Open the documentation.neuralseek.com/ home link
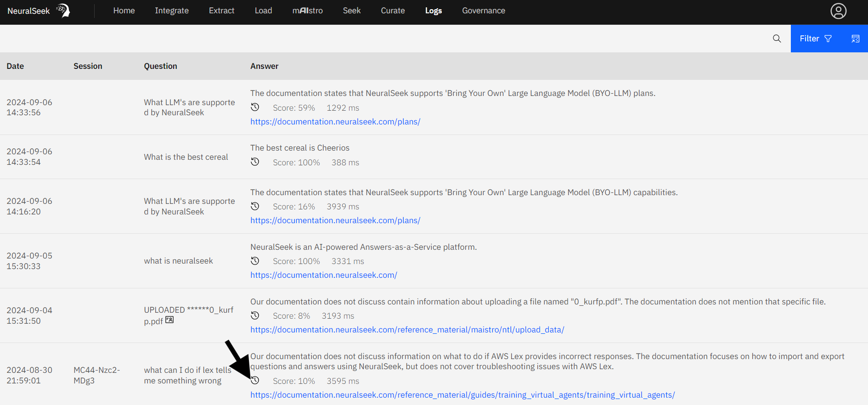The image size is (868, 405). coord(324,275)
